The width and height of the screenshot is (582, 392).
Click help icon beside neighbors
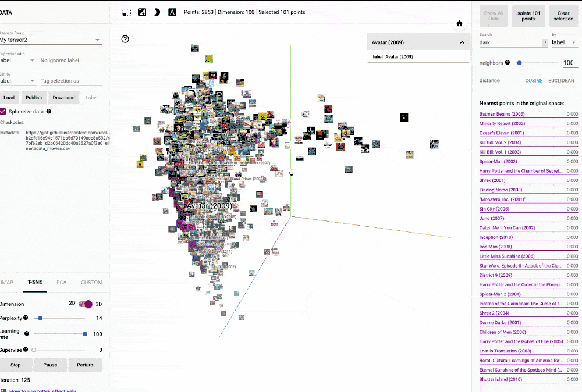coord(508,62)
